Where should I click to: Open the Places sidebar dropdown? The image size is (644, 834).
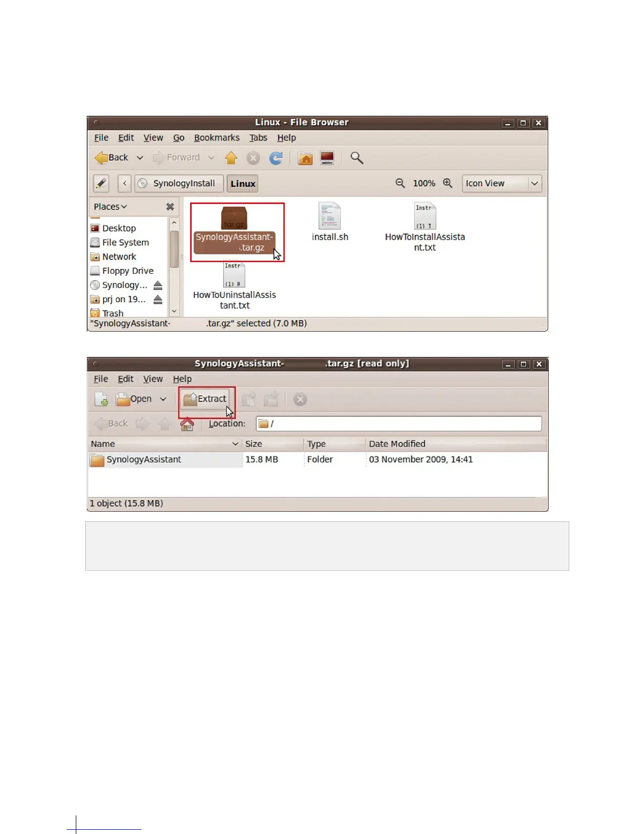point(110,207)
